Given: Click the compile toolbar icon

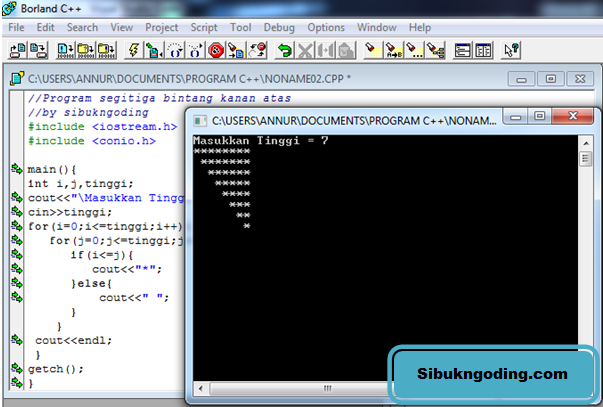Looking at the screenshot, I should (x=65, y=50).
